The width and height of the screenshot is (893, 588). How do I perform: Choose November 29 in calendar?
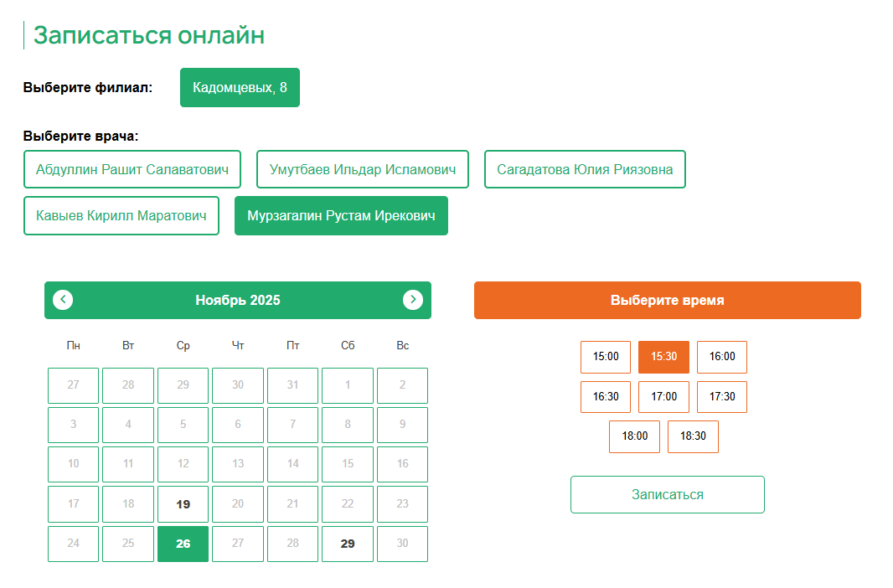(348, 544)
